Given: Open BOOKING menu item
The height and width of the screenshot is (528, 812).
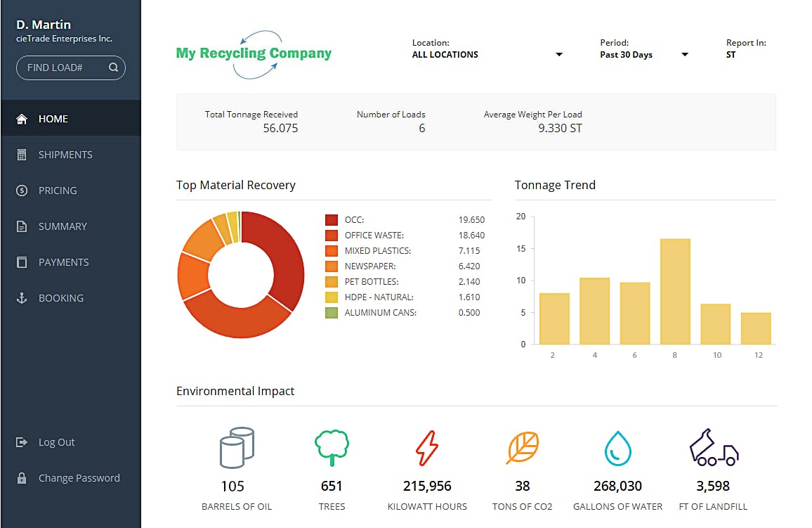Looking at the screenshot, I should 71,297.
